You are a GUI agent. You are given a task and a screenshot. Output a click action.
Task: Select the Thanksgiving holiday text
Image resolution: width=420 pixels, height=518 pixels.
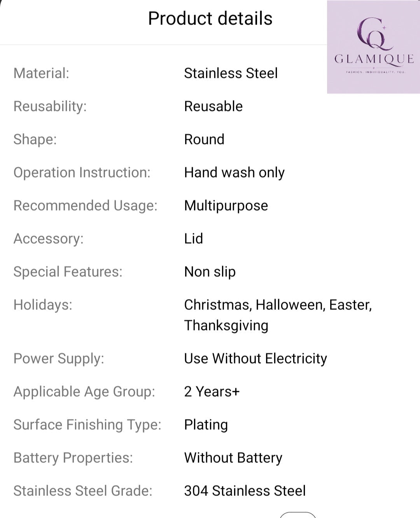click(226, 325)
